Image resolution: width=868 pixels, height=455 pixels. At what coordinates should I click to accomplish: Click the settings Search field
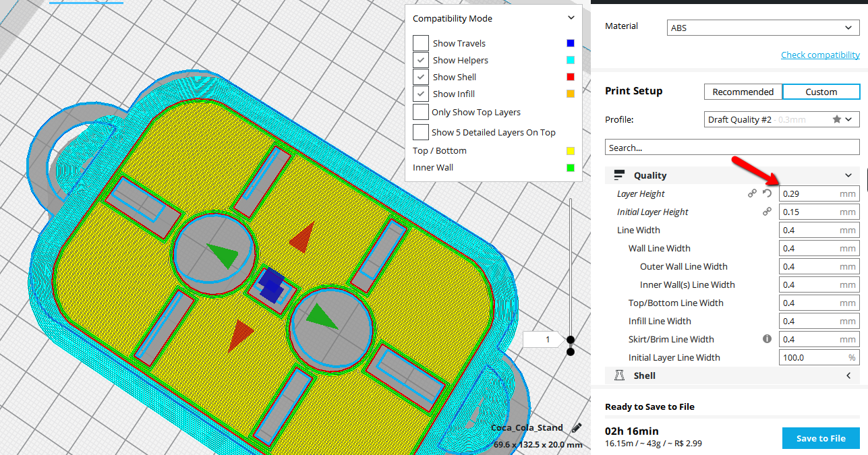click(732, 148)
